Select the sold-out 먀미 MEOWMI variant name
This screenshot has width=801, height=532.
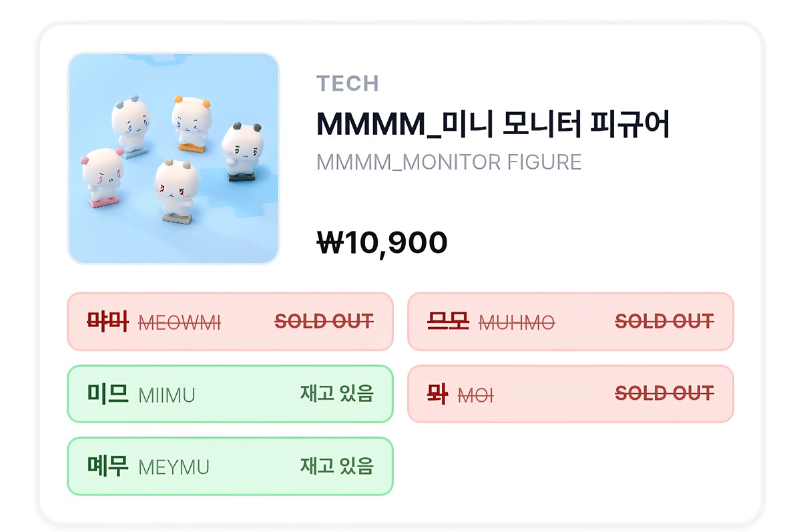click(x=154, y=322)
